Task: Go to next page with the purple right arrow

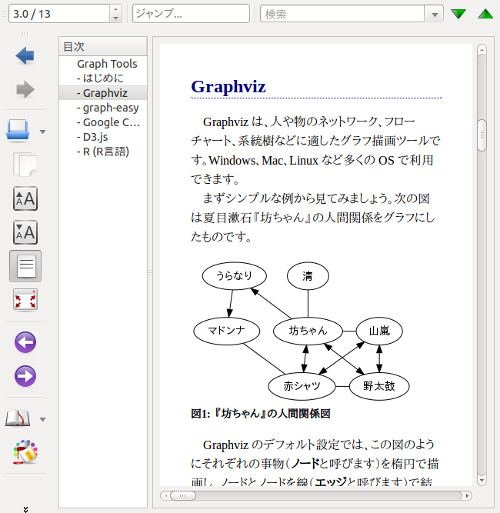Action: click(25, 376)
